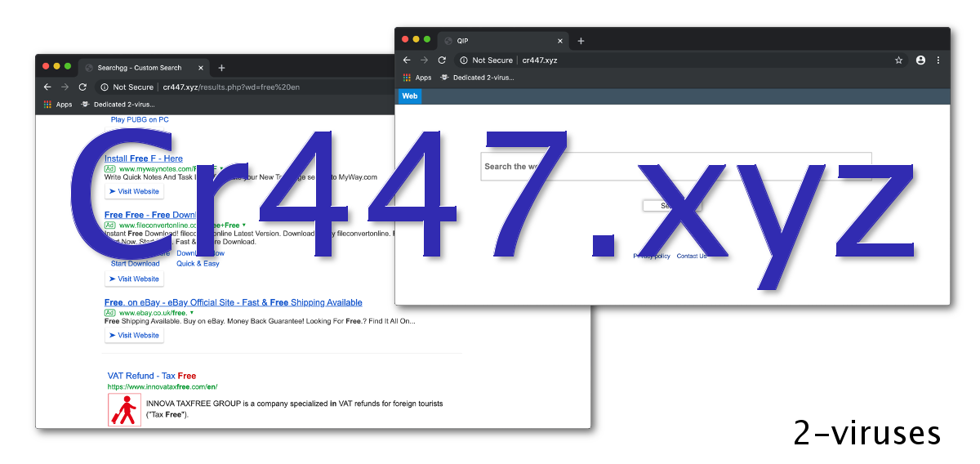Click back arrow in QIP window
980x464 pixels.
coord(407,60)
